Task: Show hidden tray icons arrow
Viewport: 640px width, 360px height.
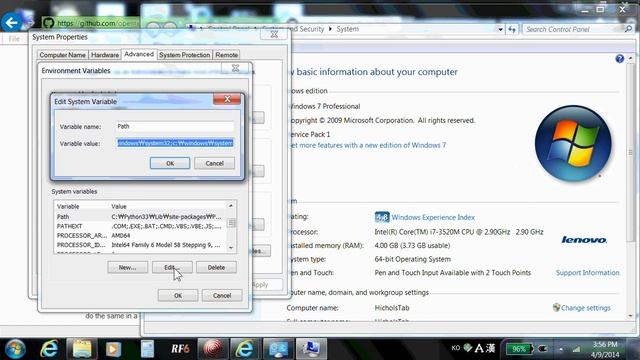Action: [x=561, y=349]
